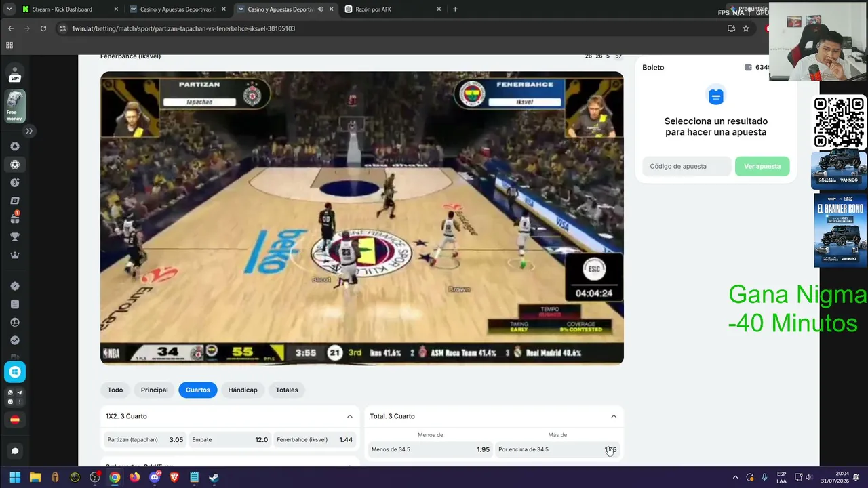Close the Stream - Kick Dashboard tab

click(116, 9)
